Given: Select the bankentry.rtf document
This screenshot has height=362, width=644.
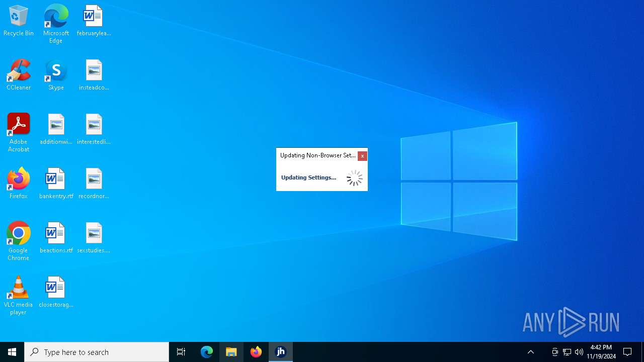Looking at the screenshot, I should 56,184.
